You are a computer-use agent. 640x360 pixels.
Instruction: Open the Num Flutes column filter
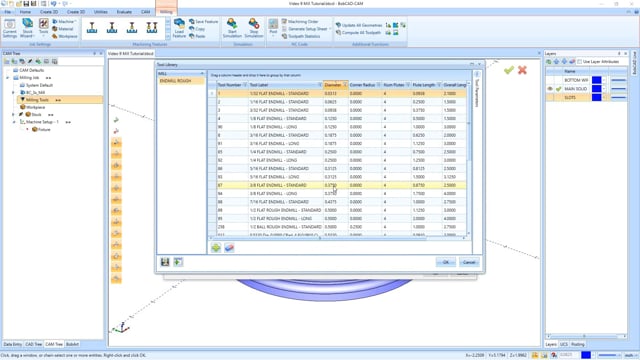(408, 84)
